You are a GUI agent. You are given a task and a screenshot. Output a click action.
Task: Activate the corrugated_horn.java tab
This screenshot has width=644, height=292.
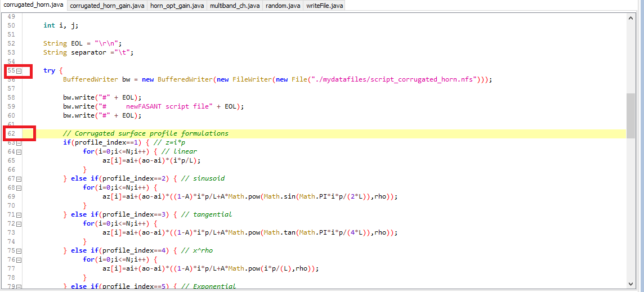pyautogui.click(x=33, y=6)
